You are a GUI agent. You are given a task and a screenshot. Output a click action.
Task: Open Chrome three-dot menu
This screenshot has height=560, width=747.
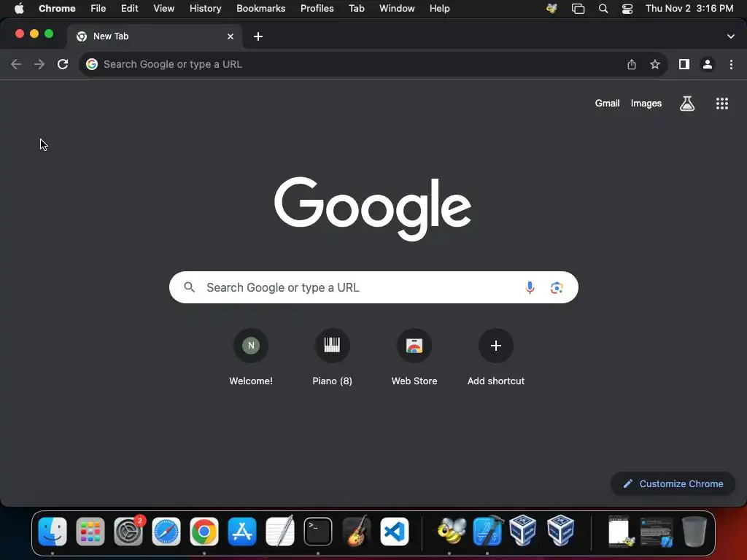click(x=731, y=64)
